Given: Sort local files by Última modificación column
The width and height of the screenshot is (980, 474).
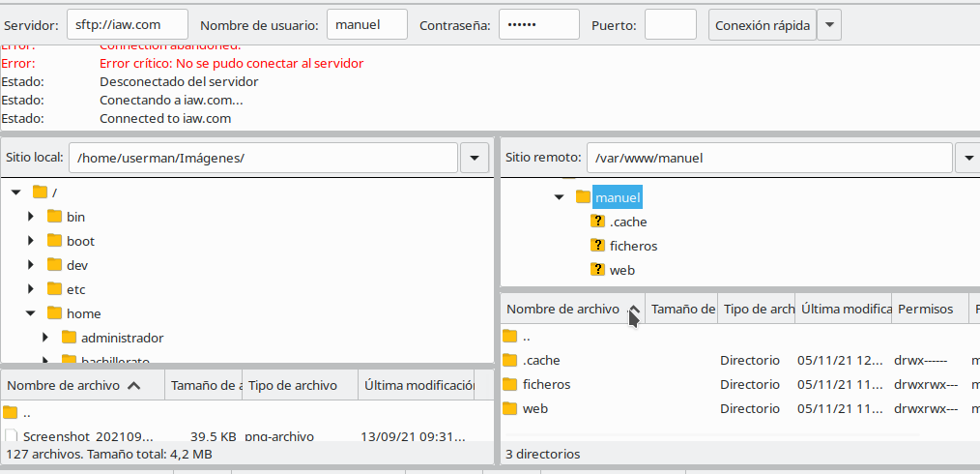Looking at the screenshot, I should coord(418,385).
